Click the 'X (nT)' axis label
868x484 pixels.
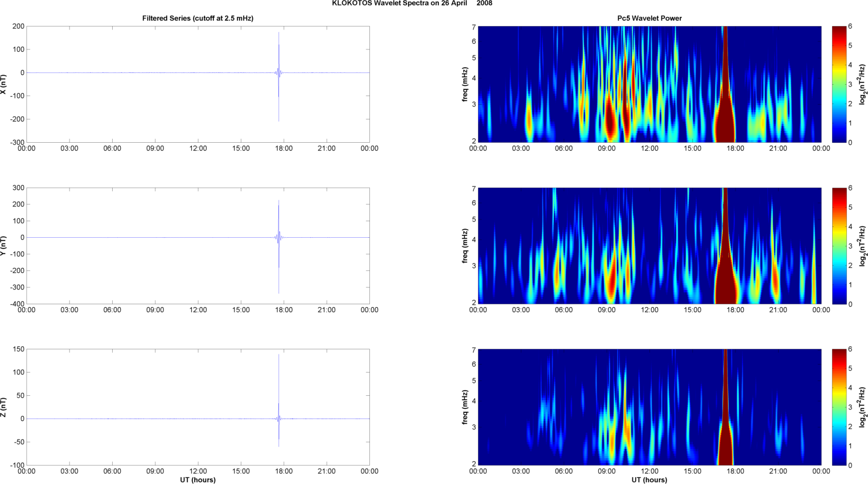click(x=4, y=84)
